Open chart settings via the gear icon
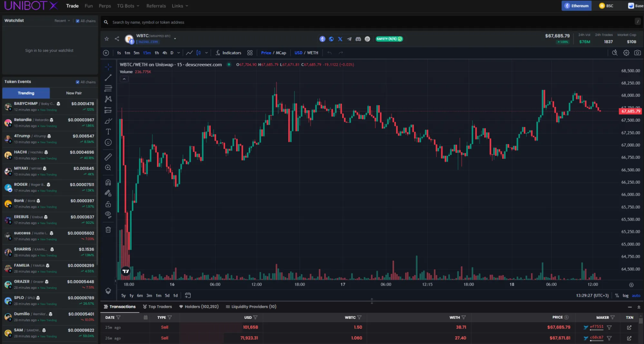 [x=626, y=53]
